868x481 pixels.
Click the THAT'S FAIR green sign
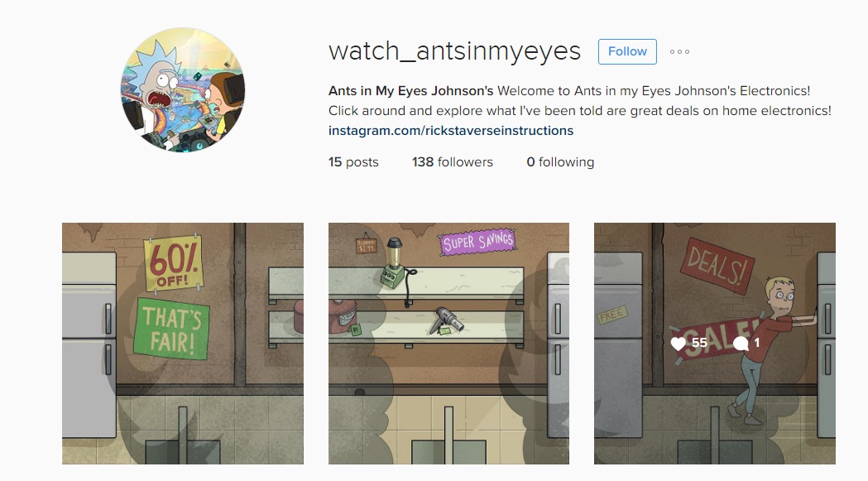171,329
